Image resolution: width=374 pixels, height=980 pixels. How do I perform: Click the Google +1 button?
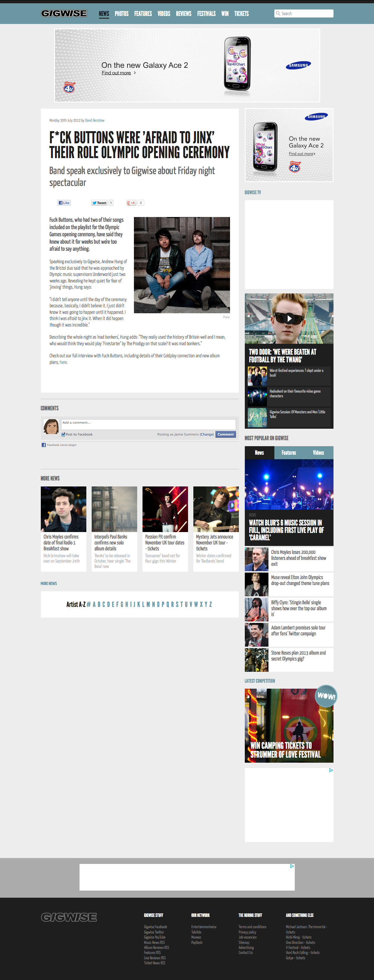coord(131,203)
